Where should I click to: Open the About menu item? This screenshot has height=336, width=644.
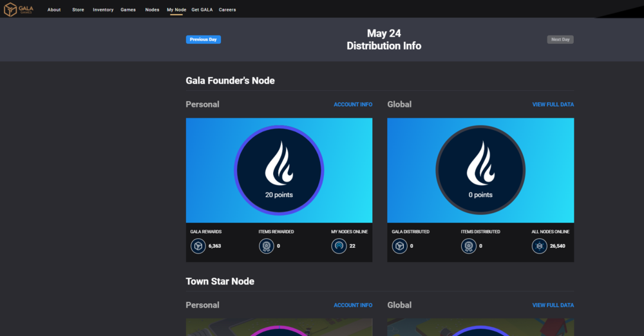click(x=54, y=10)
